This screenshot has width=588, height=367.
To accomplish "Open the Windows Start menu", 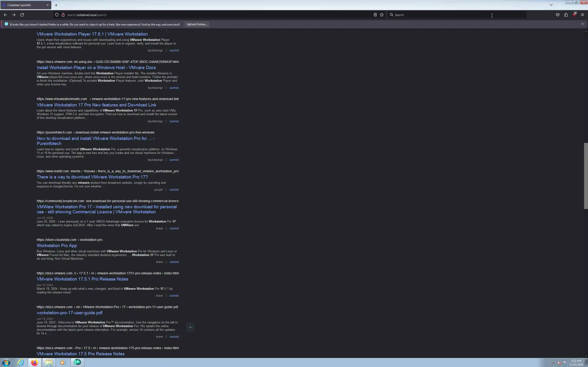I will pos(6,363).
